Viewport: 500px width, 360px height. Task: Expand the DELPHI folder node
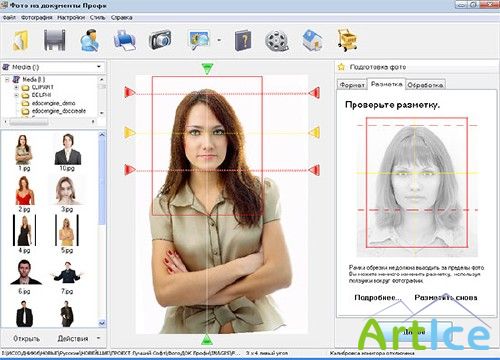(x=16, y=95)
